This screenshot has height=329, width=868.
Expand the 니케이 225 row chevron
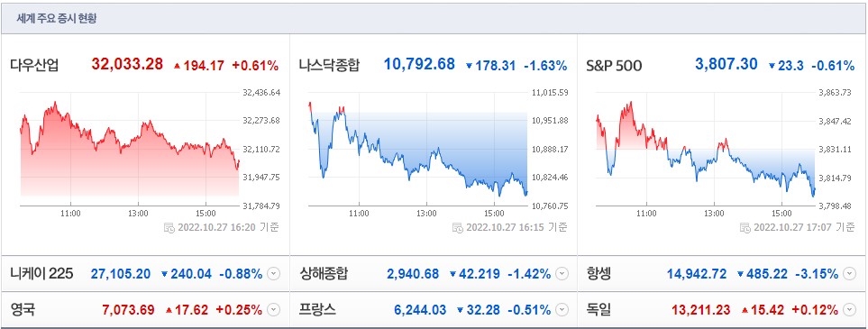(273, 274)
